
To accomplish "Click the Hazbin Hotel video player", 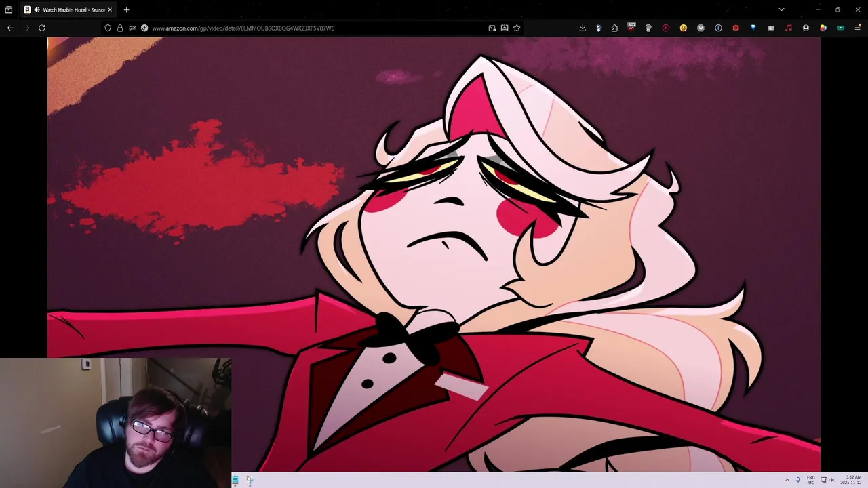I will click(x=434, y=254).
